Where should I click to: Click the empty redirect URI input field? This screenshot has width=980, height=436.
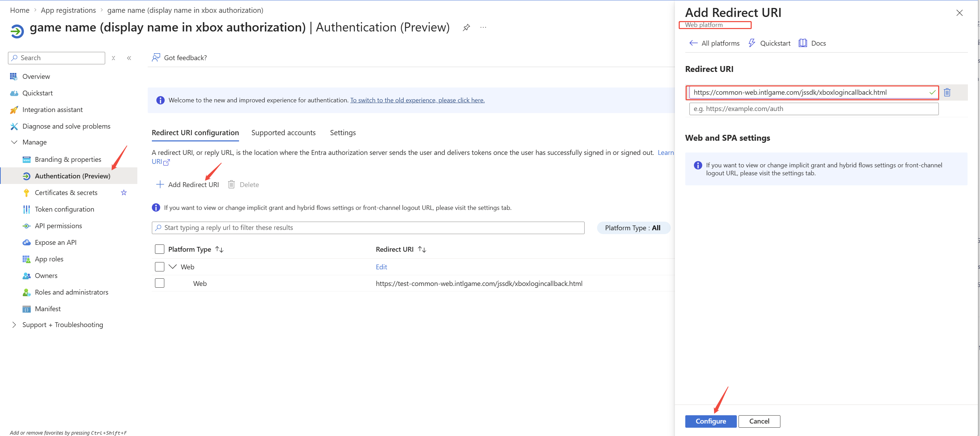click(x=813, y=109)
